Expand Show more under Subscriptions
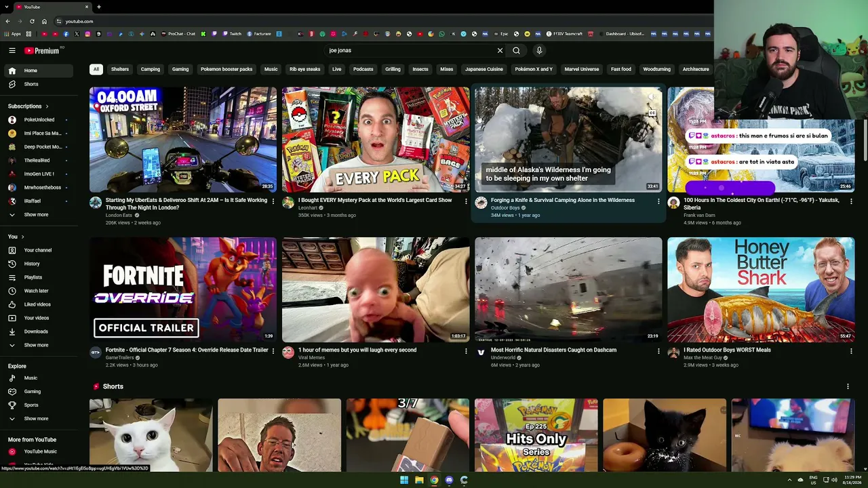 coord(39,215)
